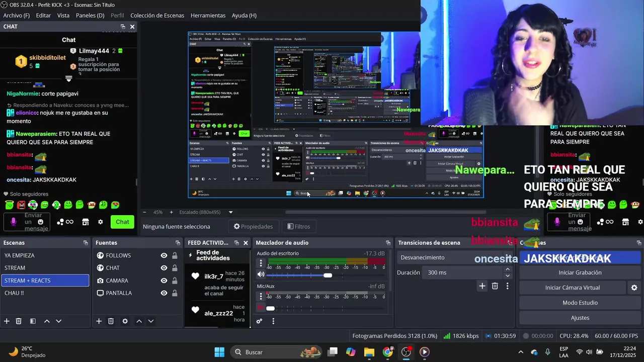Viewport: 644px width, 362px height.
Task: Move selected source down in Fuentes
Action: click(x=150, y=321)
